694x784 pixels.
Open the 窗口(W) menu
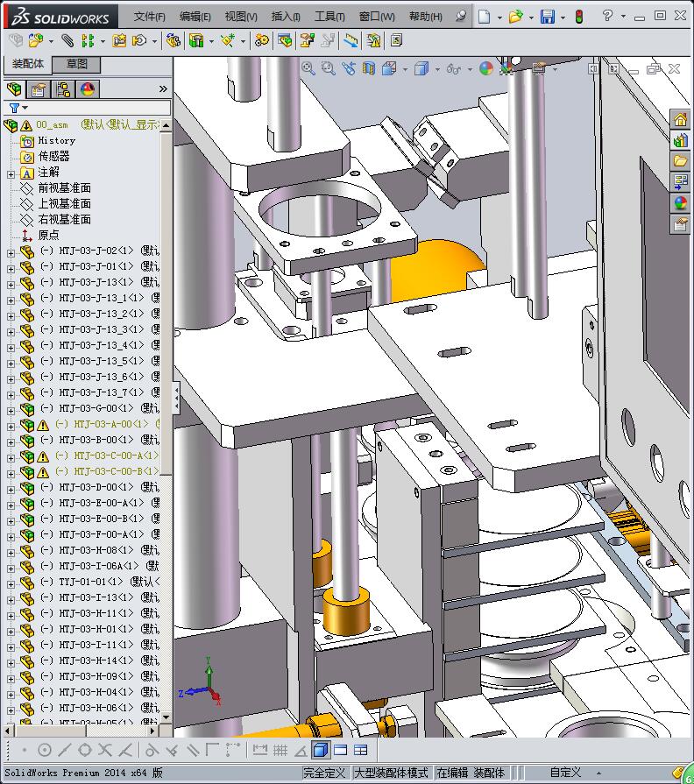click(377, 17)
